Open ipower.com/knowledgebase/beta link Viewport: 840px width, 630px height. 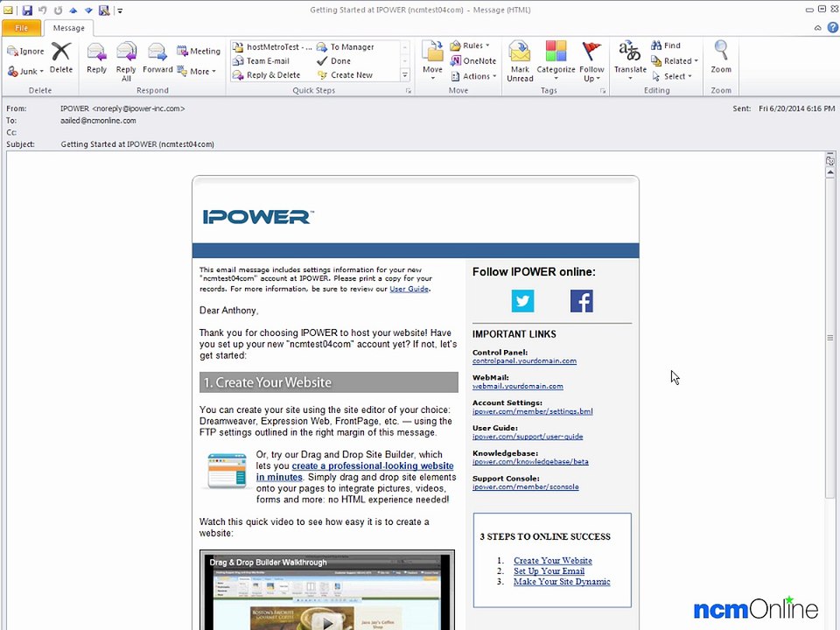pos(530,461)
